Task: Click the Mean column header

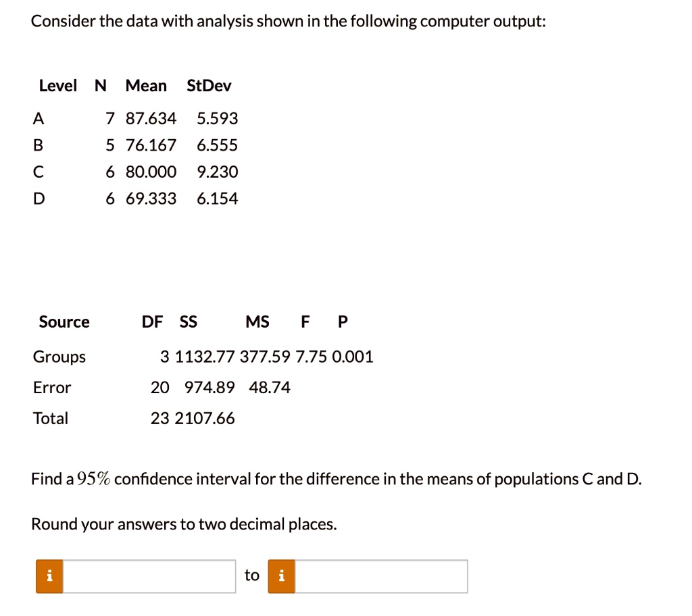Action: pyautogui.click(x=146, y=85)
